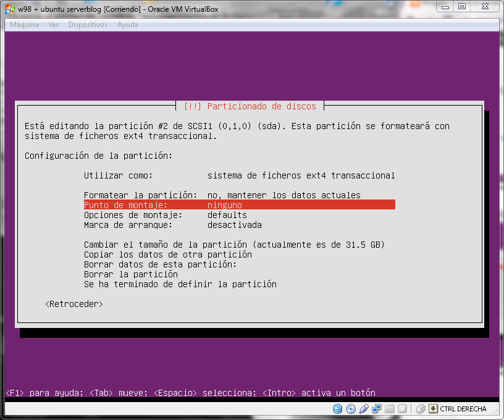Select 'Formatear la partición' option row
This screenshot has height=420, width=504.
240,195
